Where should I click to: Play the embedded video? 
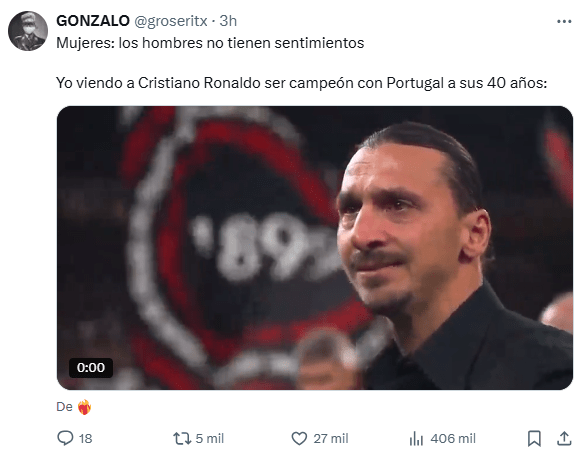pos(315,248)
